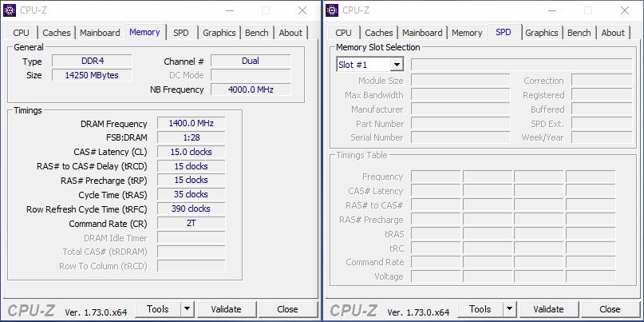The width and height of the screenshot is (644, 322).
Task: Switch to Mainboard tab in the left window
Action: tap(100, 33)
